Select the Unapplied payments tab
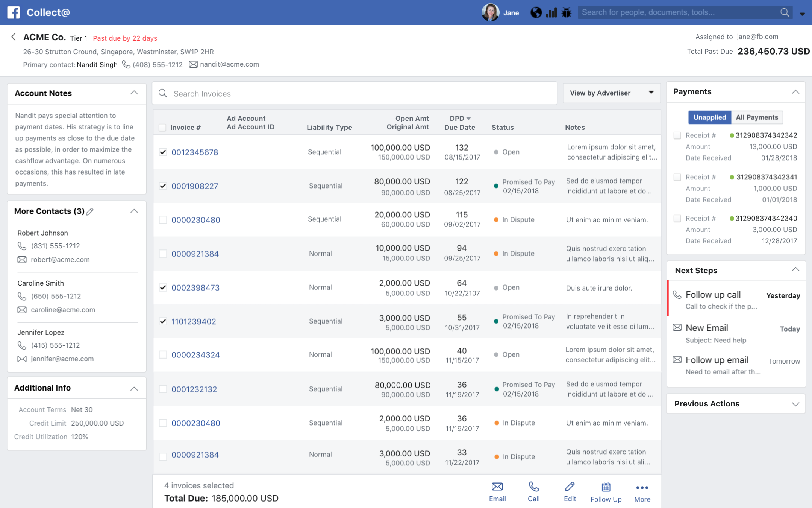 [709, 117]
